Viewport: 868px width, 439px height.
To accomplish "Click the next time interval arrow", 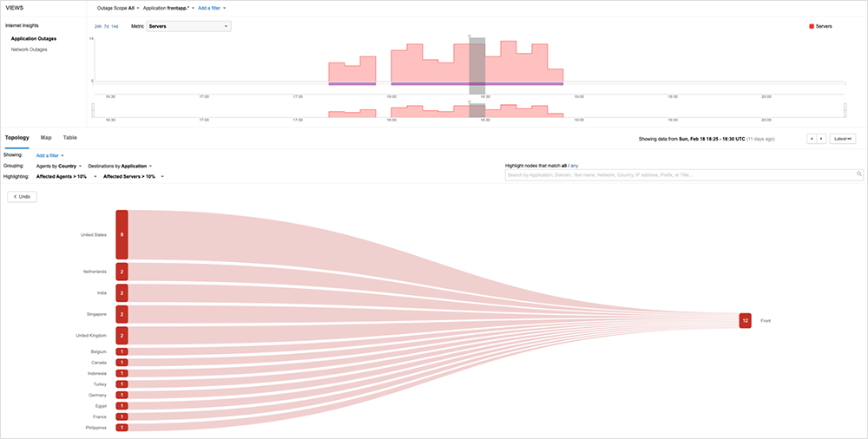I will pos(820,138).
